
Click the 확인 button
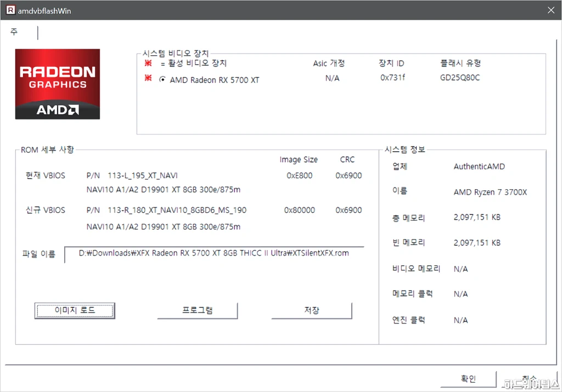point(468,379)
